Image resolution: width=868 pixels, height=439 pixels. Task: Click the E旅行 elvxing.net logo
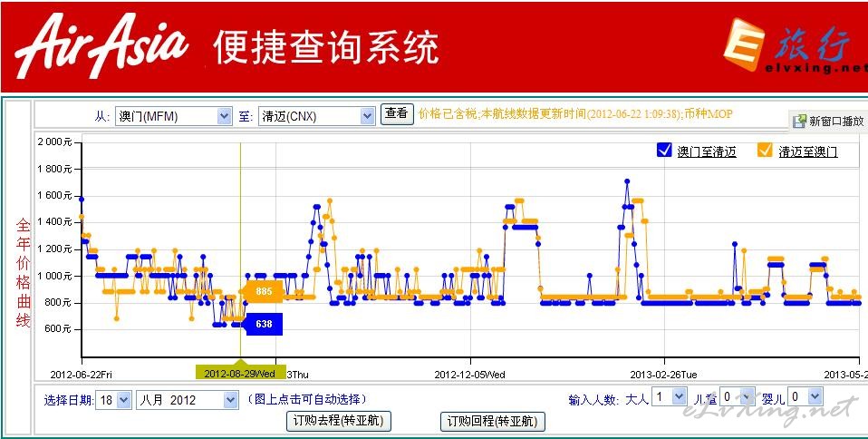[x=795, y=45]
